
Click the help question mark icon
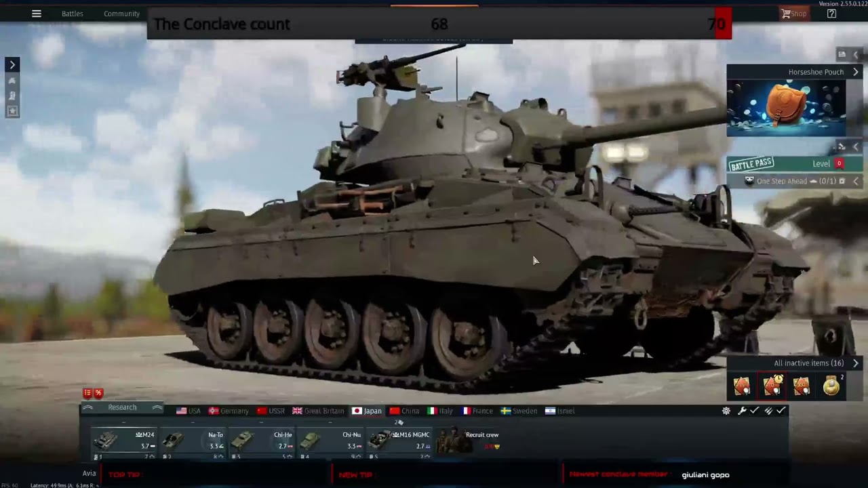(831, 14)
